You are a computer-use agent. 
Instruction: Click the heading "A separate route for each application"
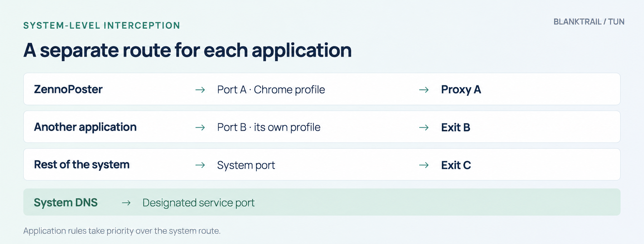coord(187,50)
